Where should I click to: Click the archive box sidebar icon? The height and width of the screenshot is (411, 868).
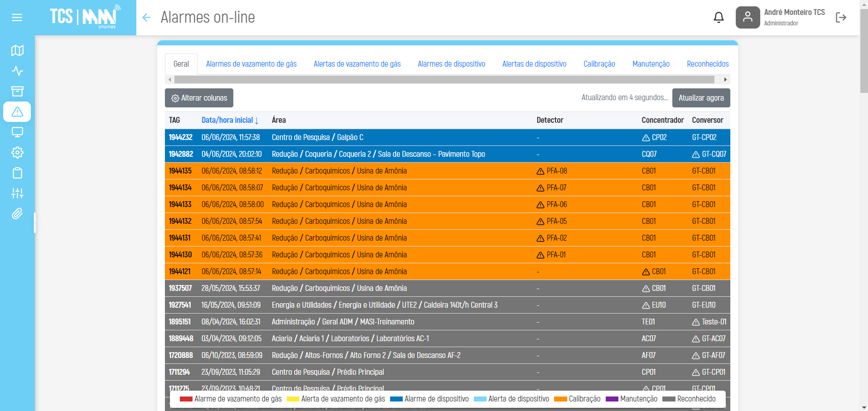coord(17,91)
